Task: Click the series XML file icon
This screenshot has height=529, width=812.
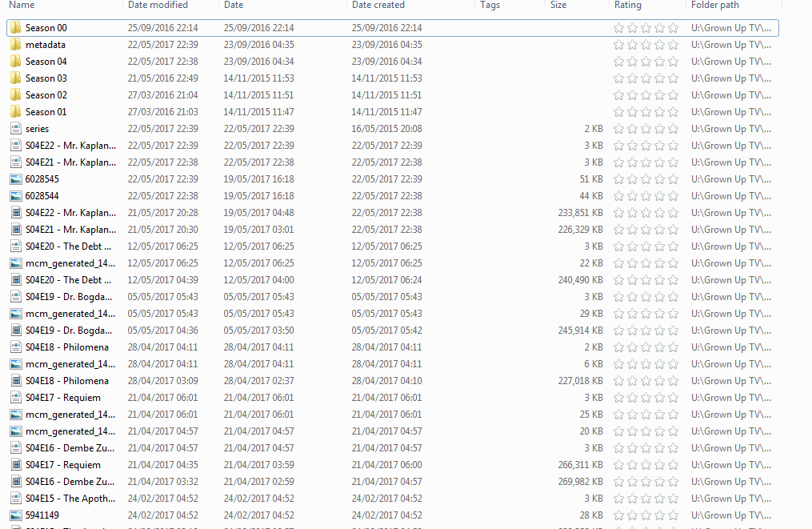Action: click(x=16, y=129)
